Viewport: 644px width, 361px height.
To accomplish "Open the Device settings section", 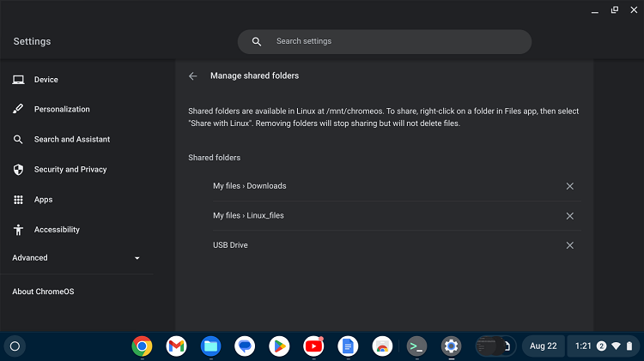I will (x=46, y=80).
